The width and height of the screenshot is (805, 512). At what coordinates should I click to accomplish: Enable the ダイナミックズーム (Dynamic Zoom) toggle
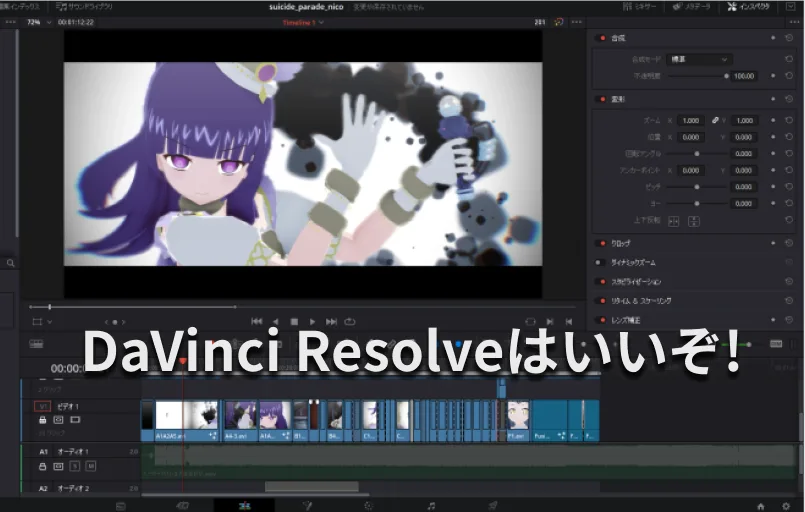[x=601, y=262]
